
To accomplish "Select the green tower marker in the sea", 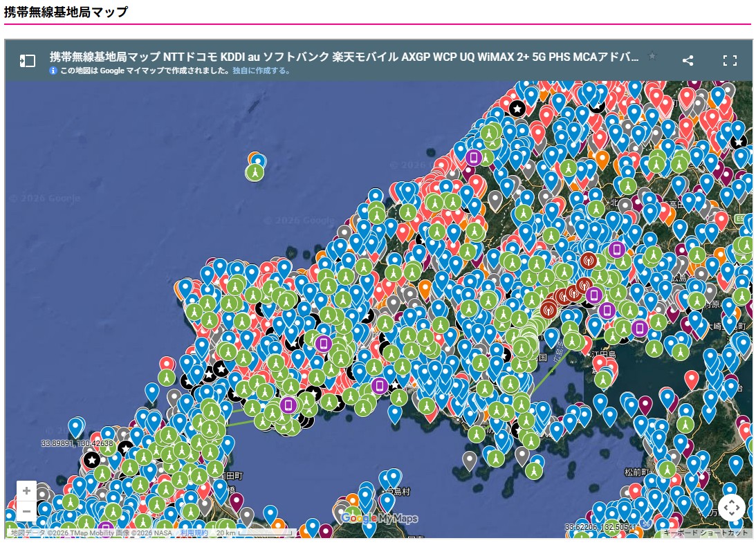I will (255, 171).
